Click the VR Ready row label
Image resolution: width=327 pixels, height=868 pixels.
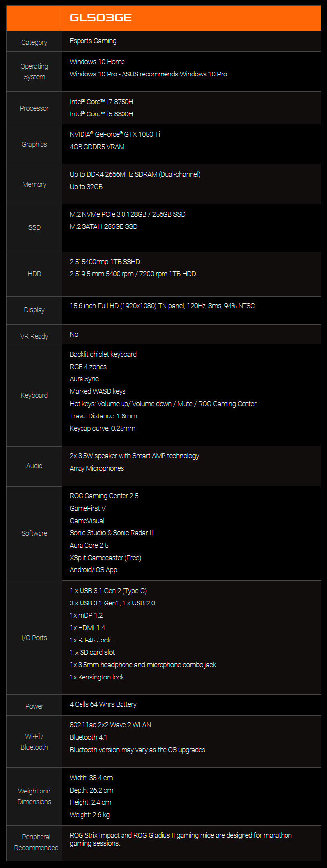[34, 336]
